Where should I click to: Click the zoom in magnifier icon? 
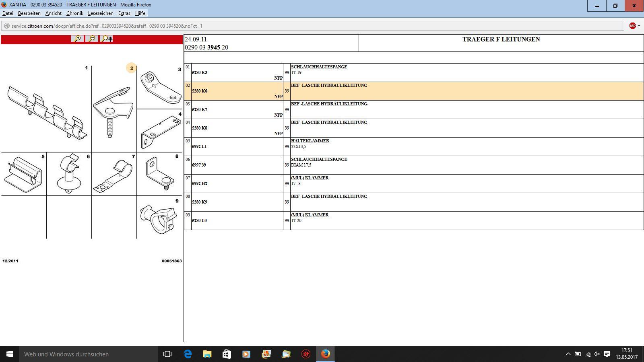tap(77, 39)
